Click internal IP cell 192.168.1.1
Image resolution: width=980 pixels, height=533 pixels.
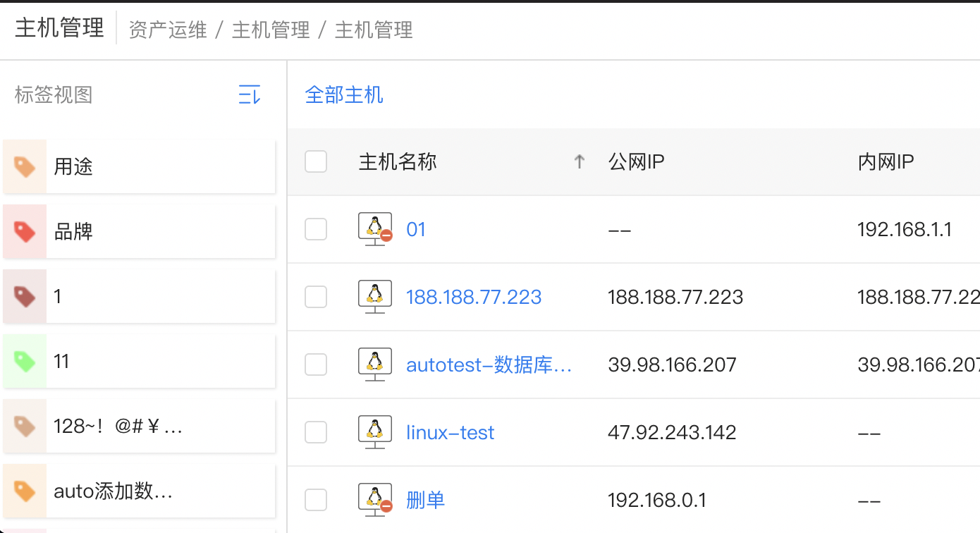pyautogui.click(x=905, y=230)
